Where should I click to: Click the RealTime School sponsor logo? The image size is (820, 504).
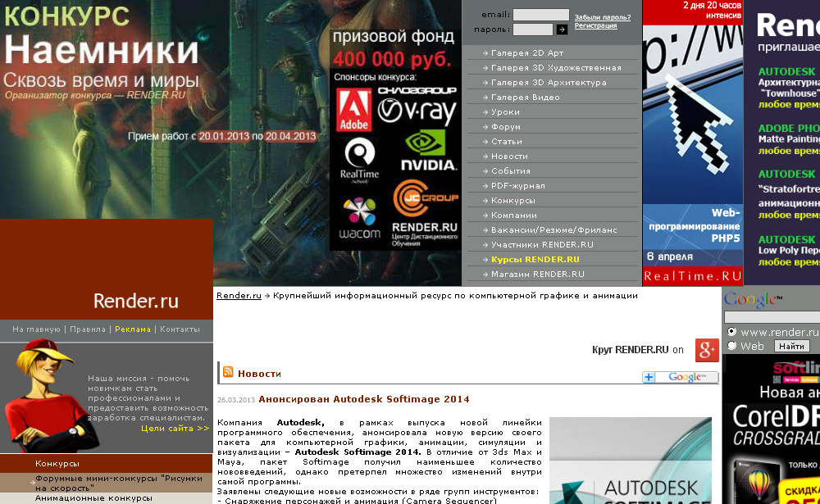(359, 161)
